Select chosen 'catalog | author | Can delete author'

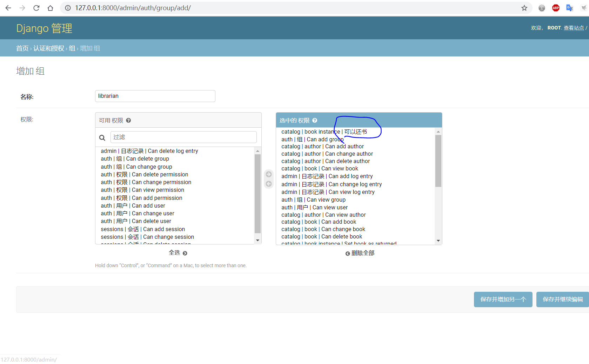click(x=355, y=161)
